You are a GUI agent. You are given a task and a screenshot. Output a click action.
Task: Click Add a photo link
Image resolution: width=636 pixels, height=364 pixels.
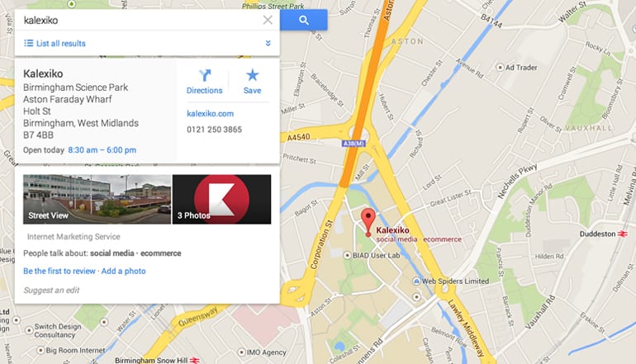123,271
